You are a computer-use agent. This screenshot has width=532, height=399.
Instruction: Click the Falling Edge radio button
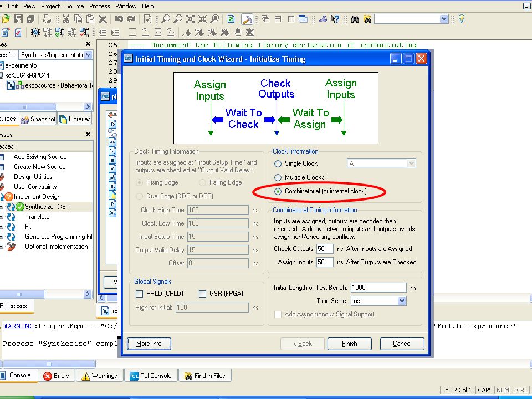point(203,182)
